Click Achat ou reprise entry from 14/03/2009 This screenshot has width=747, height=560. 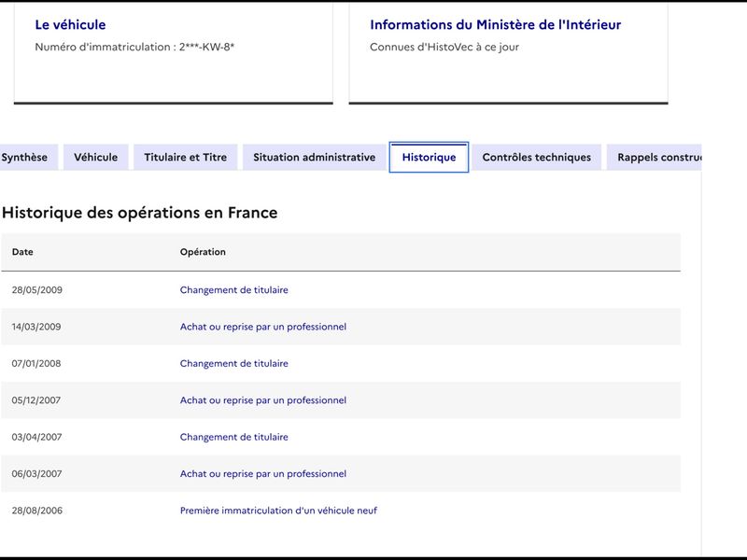[x=263, y=327]
